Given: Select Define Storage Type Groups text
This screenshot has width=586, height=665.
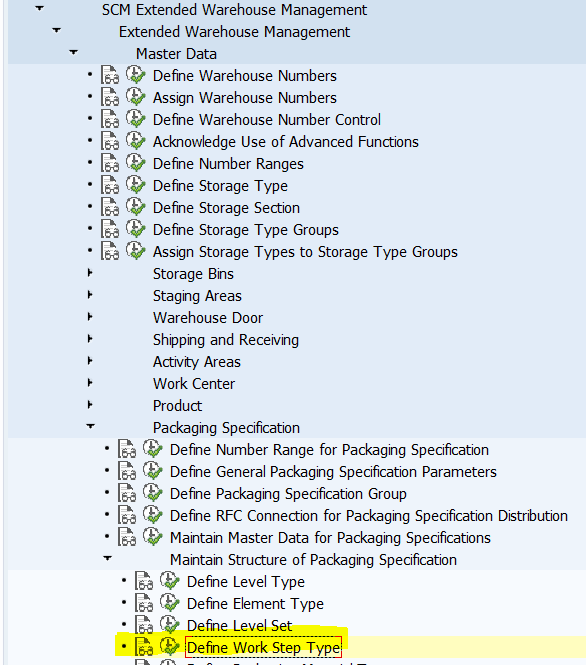Looking at the screenshot, I should 246,230.
